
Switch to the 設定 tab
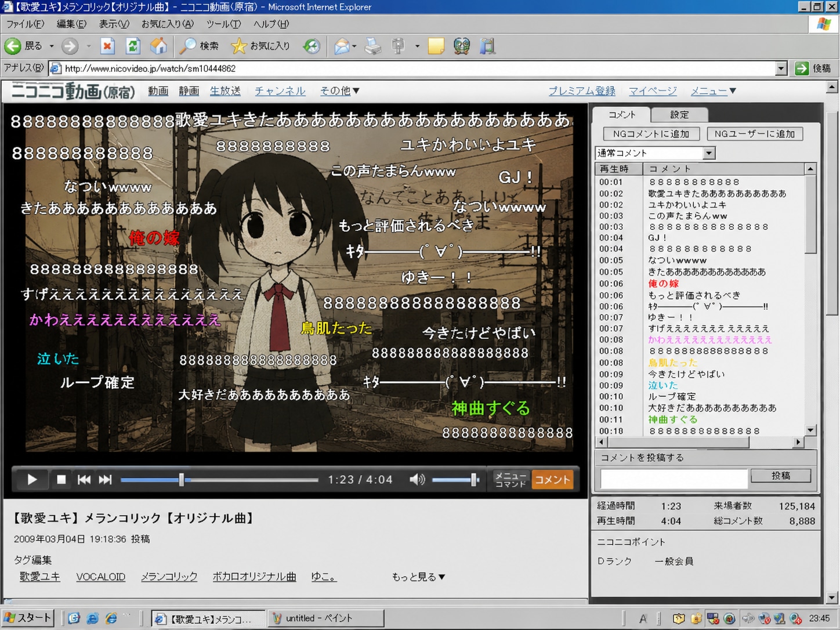679,115
